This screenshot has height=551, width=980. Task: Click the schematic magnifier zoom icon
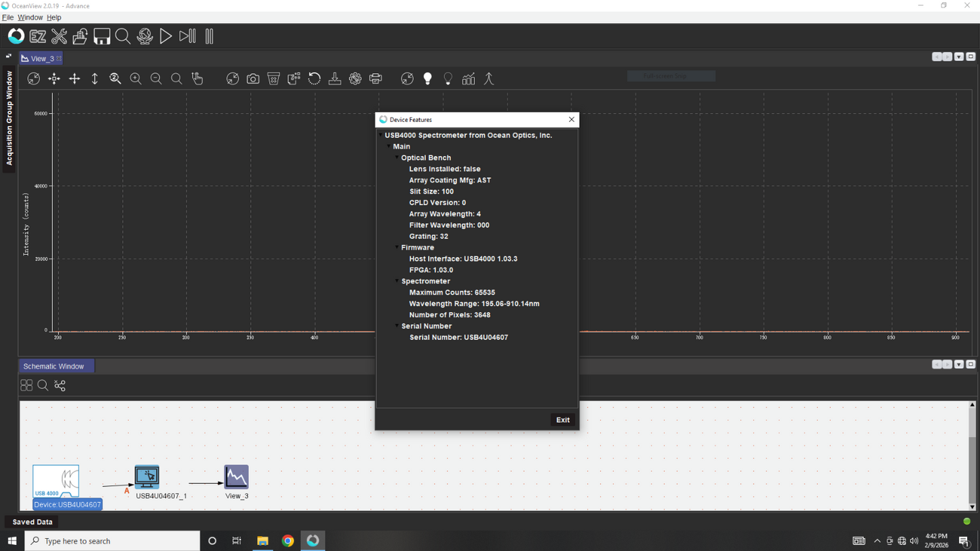[x=43, y=386]
